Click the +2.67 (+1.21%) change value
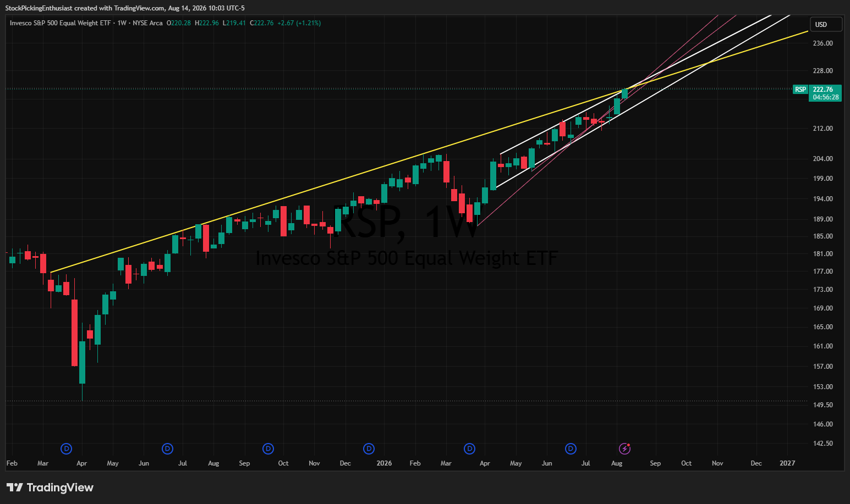This screenshot has height=504, width=850. (299, 23)
